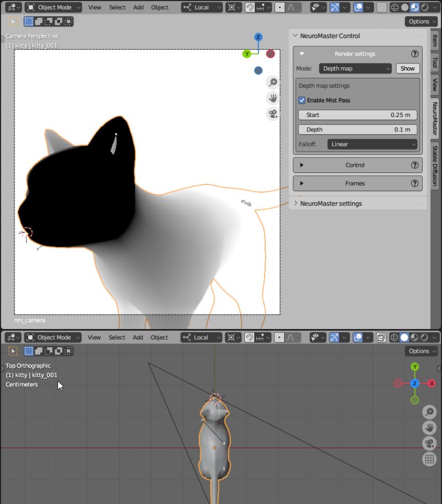
Task: Disable the Enable Mist Pass checkbox
Action: tap(302, 100)
